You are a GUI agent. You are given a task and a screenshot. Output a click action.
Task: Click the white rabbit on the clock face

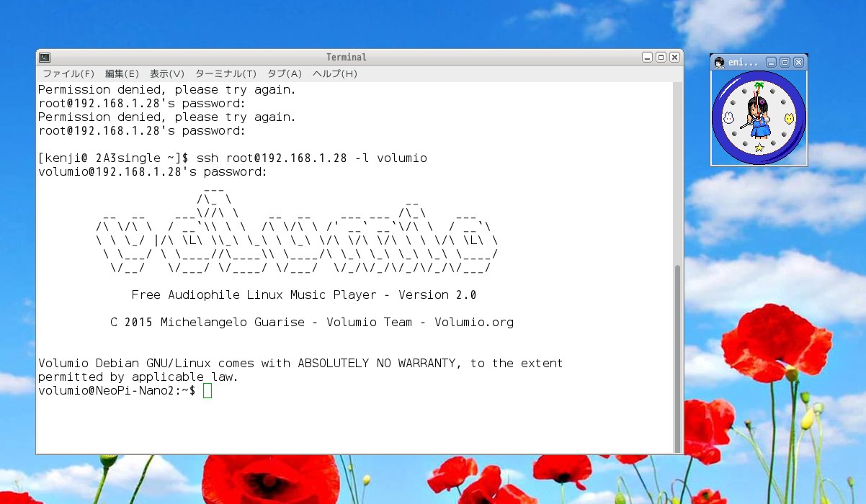click(728, 118)
